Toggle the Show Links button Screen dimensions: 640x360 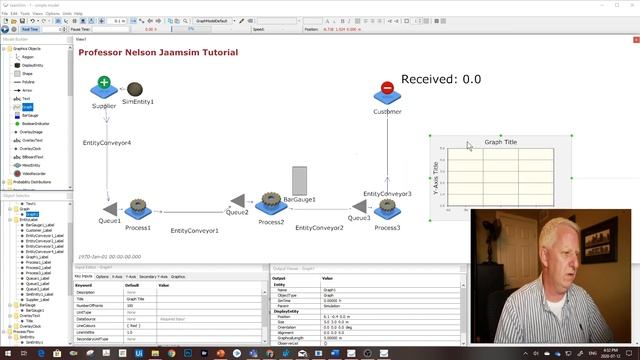coord(141,21)
